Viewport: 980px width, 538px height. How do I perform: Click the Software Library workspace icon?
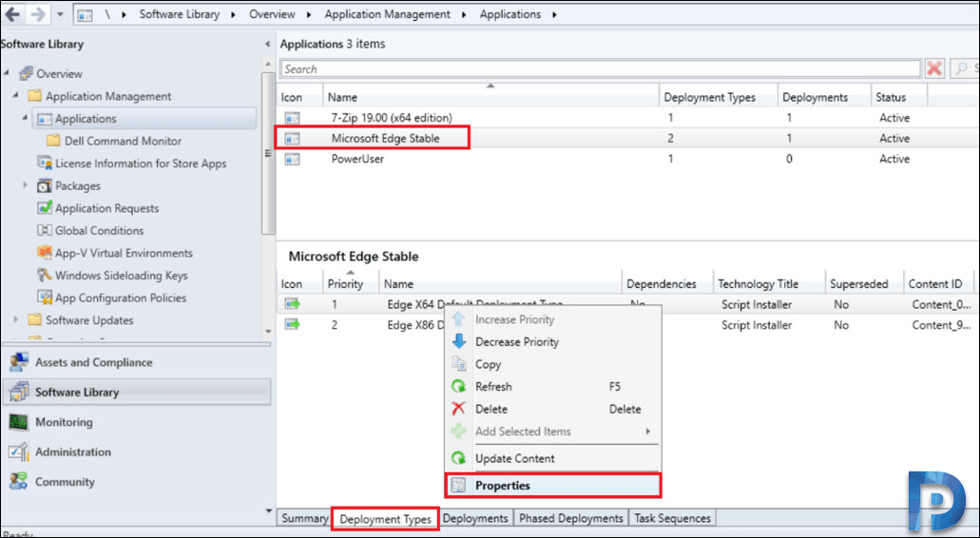coord(19,393)
